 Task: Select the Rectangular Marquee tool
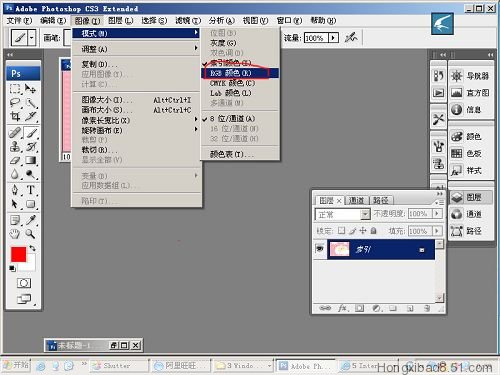point(15,89)
